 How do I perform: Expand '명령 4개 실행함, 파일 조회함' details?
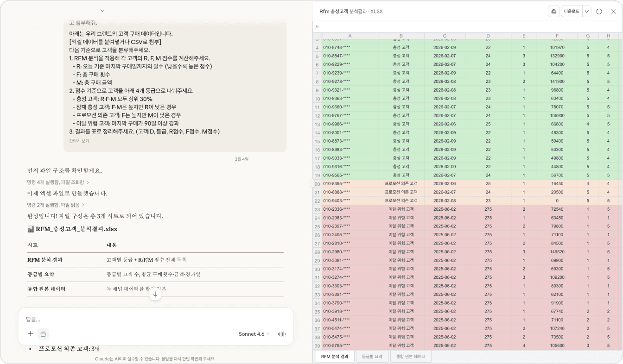point(58,182)
